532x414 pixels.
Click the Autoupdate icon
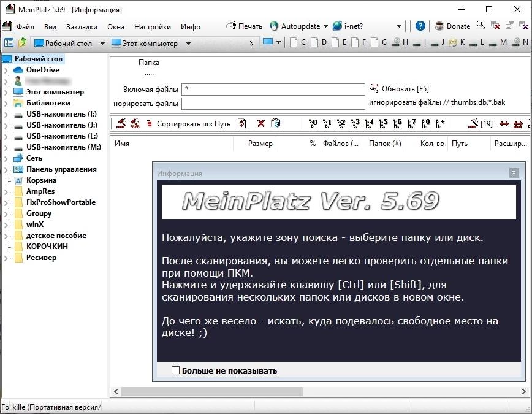[x=274, y=26]
